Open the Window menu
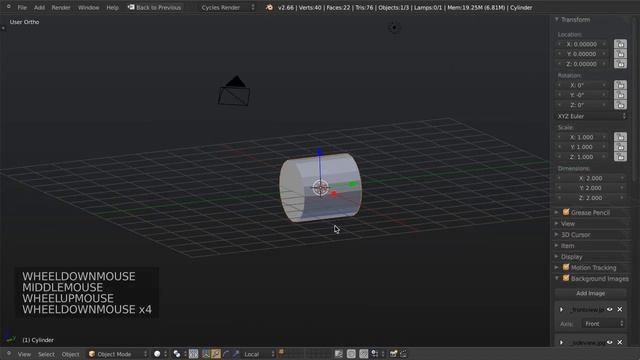Viewport: 640px width, 360px height. click(x=88, y=7)
